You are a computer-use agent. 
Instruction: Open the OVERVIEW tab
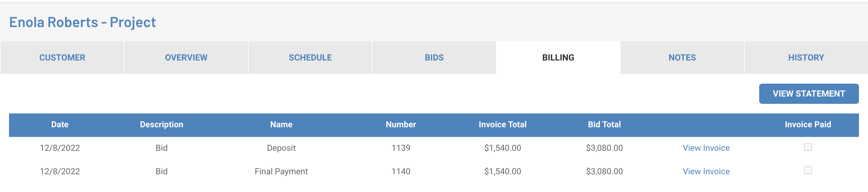coord(186,57)
